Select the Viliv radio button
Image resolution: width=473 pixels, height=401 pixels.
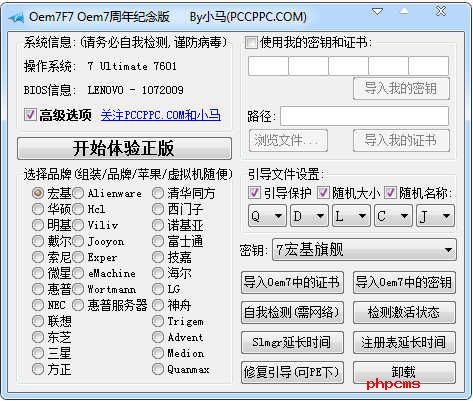(x=78, y=225)
